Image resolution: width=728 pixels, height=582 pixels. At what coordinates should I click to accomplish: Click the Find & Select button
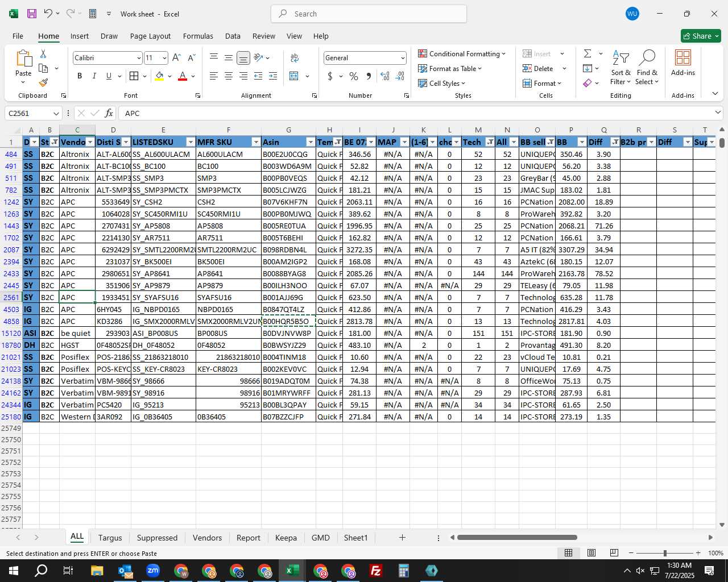[x=647, y=67]
